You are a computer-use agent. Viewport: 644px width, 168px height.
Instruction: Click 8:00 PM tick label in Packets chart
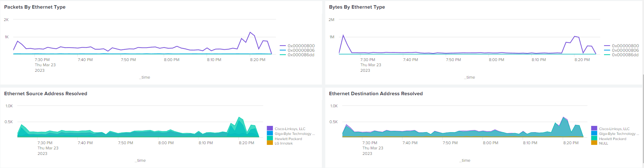pyautogui.click(x=172, y=60)
